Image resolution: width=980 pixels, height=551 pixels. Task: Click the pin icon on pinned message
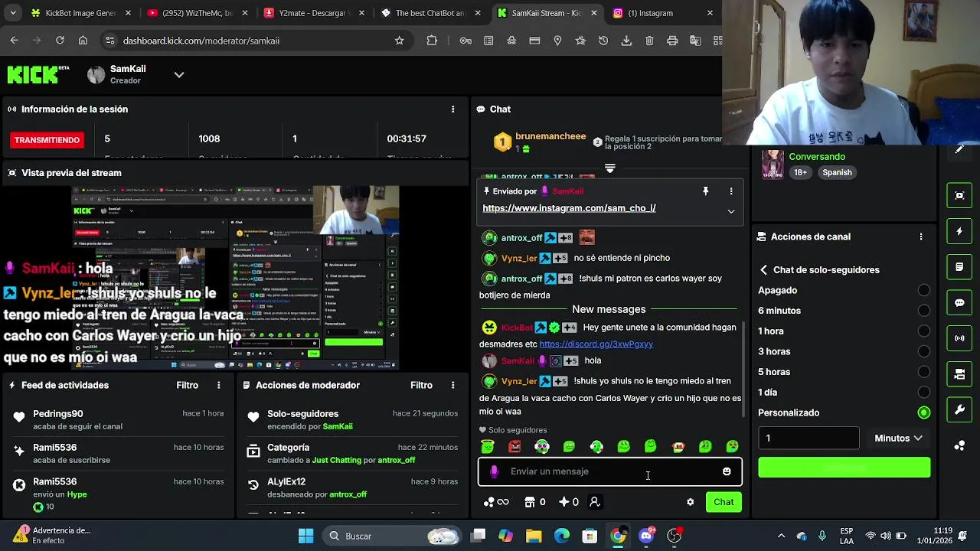click(706, 191)
